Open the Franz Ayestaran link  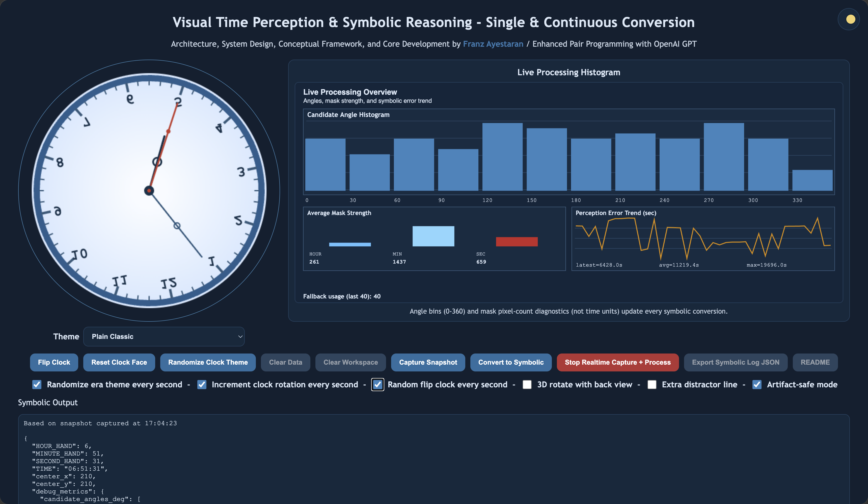click(493, 44)
